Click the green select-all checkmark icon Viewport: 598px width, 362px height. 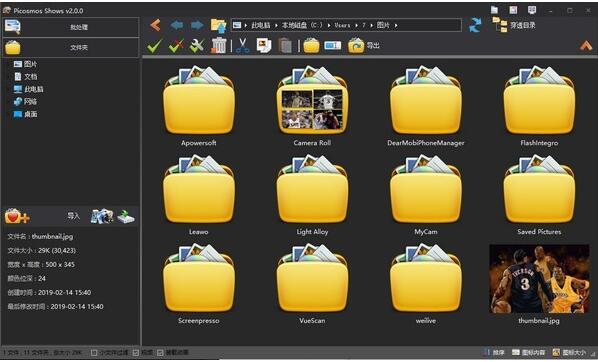154,46
